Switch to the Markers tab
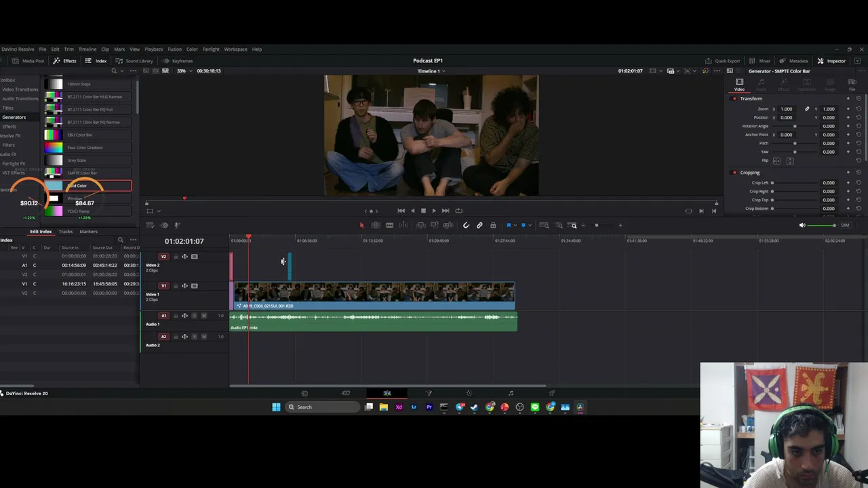This screenshot has width=868, height=488. 88,232
